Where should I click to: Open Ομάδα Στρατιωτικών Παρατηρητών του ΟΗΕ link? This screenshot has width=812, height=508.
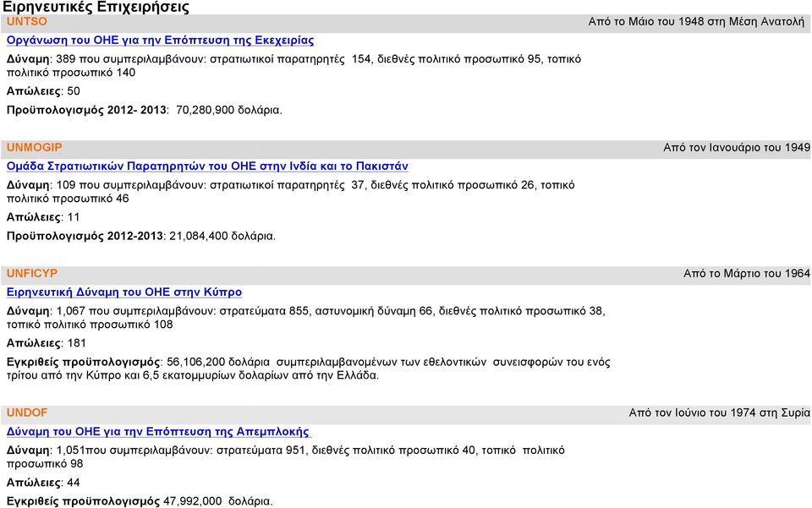(207, 166)
